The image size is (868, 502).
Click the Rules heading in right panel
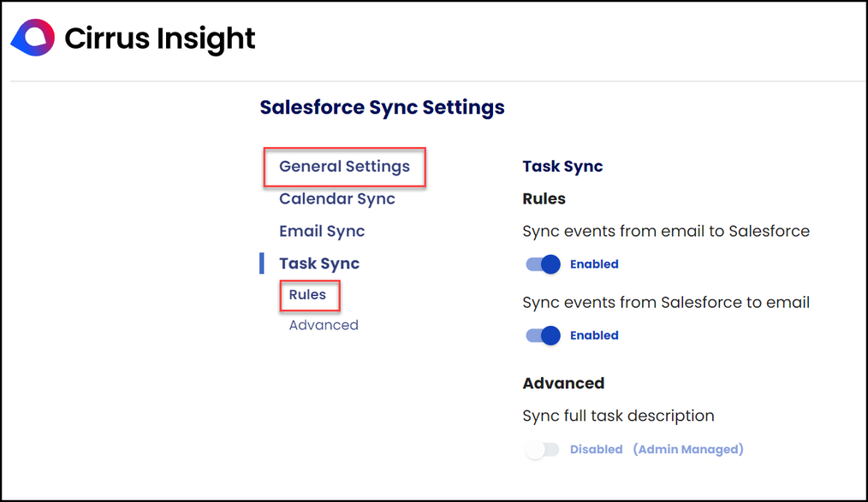click(x=543, y=198)
